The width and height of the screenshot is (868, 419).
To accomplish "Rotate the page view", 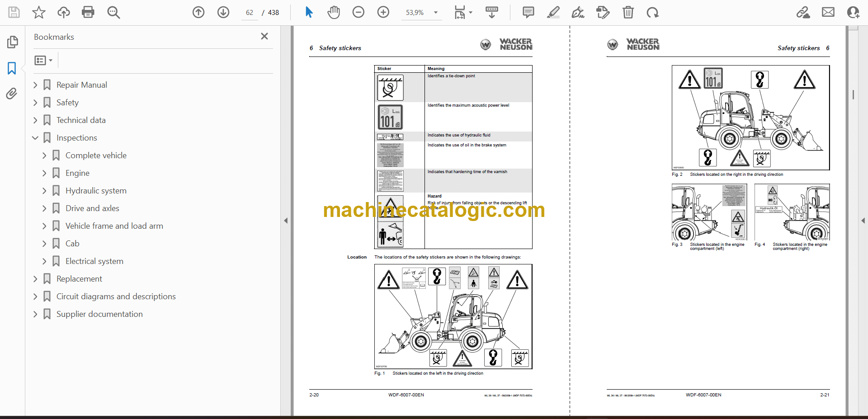I will [x=652, y=12].
